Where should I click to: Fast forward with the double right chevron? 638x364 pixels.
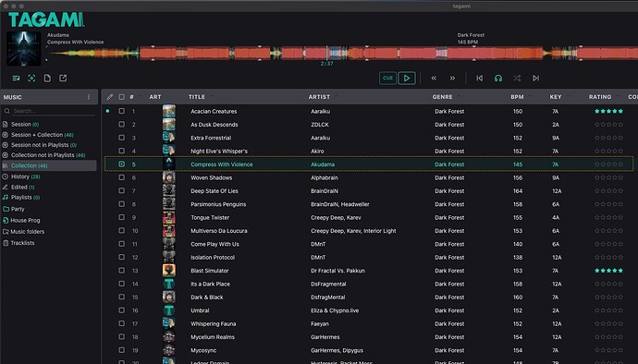(x=452, y=79)
